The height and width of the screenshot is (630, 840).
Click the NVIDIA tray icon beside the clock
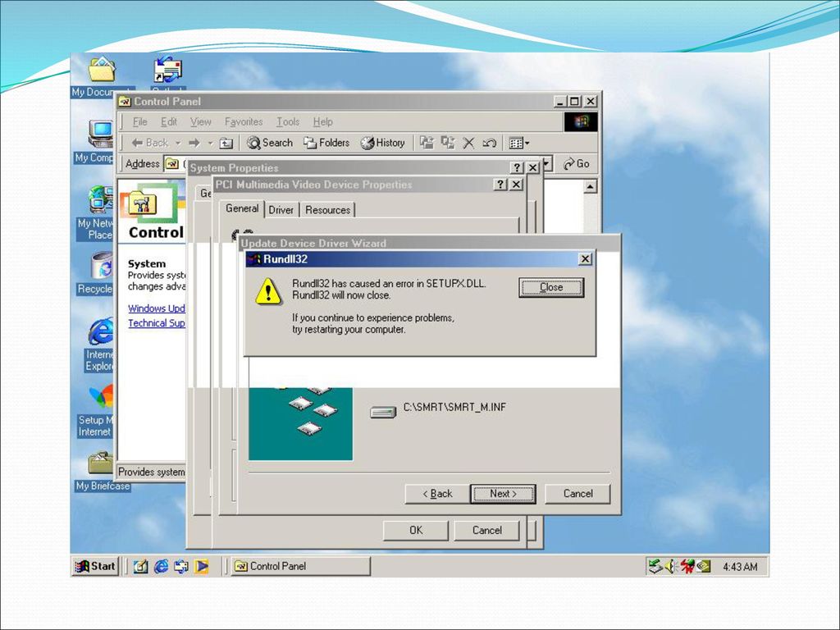pos(703,566)
